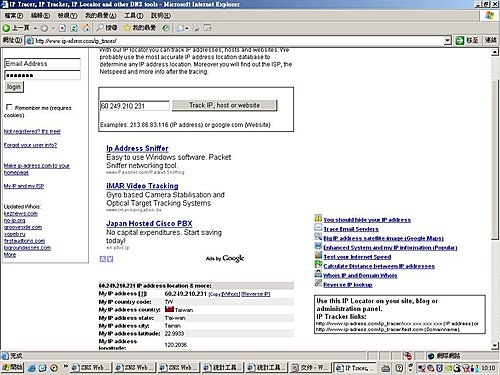Click the IP address entry field 60.249.210.231
Screen dimensions: 500x375
coord(135,106)
